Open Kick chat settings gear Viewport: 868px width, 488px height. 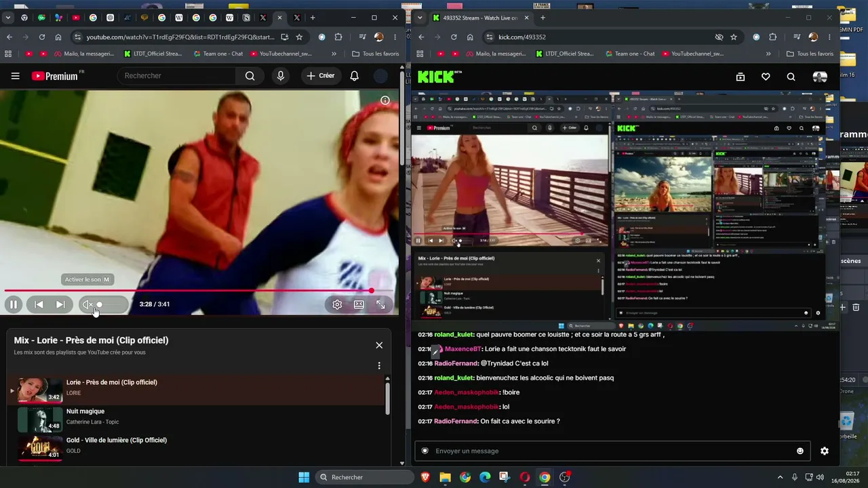point(825,451)
